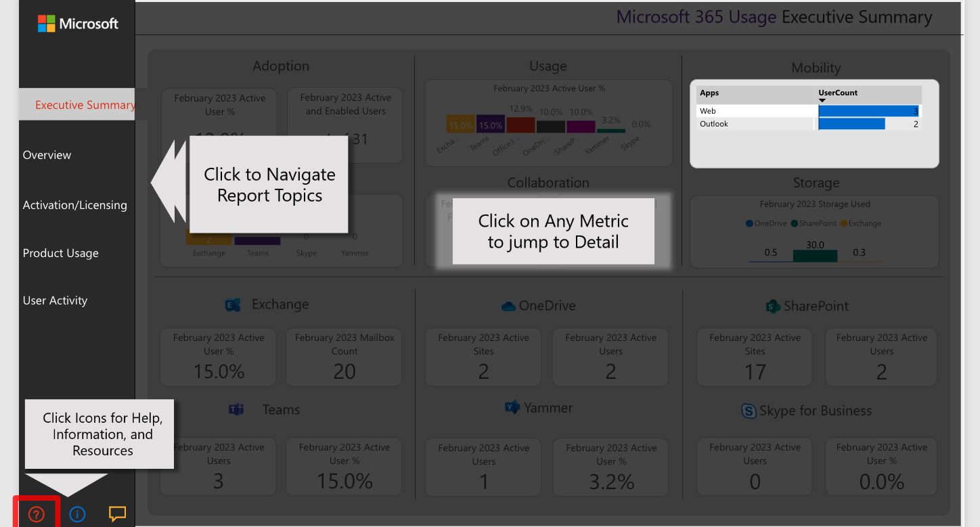The image size is (980, 527).
Task: Click 'February 2023 Storage Used' chart title
Action: (x=815, y=204)
